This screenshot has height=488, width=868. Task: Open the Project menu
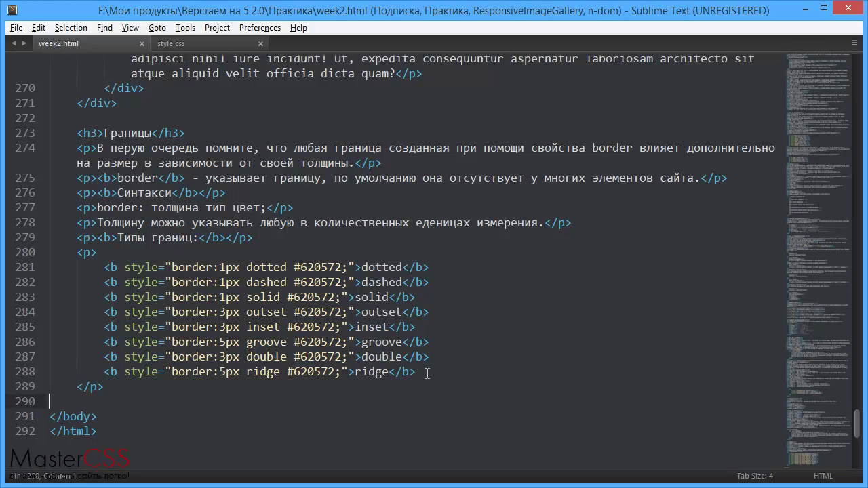(217, 28)
